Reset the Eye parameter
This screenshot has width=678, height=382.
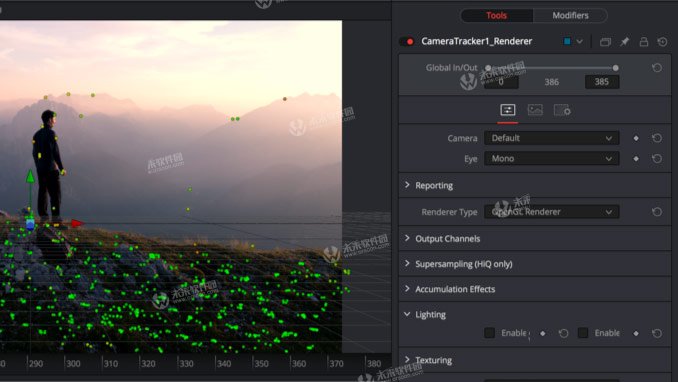(x=657, y=159)
